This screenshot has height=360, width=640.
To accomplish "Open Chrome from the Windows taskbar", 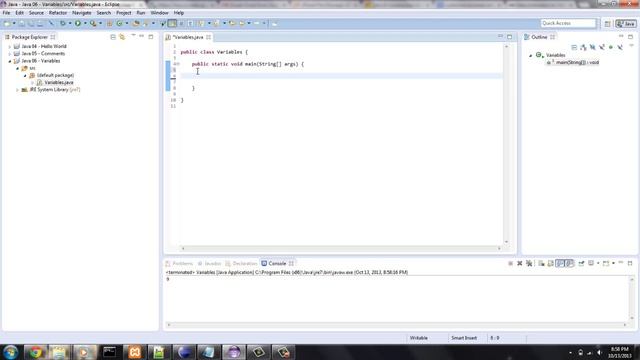I will 36,352.
